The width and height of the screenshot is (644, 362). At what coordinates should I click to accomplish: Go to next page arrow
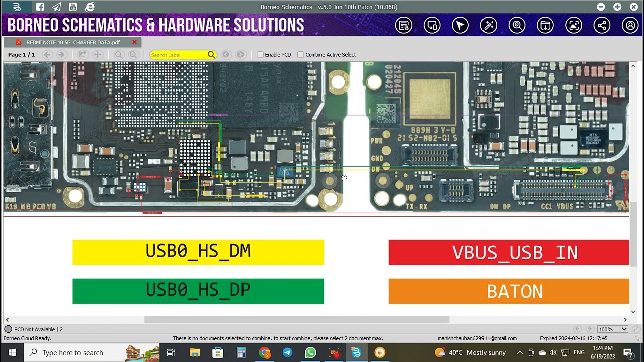coord(62,55)
